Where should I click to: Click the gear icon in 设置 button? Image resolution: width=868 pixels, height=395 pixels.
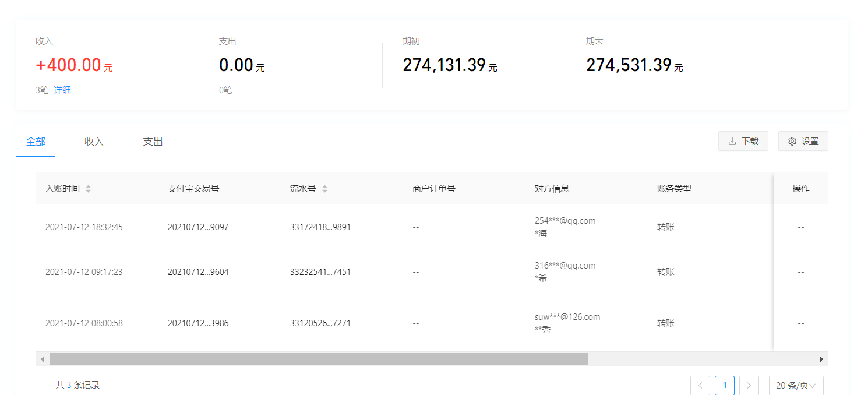tap(792, 142)
